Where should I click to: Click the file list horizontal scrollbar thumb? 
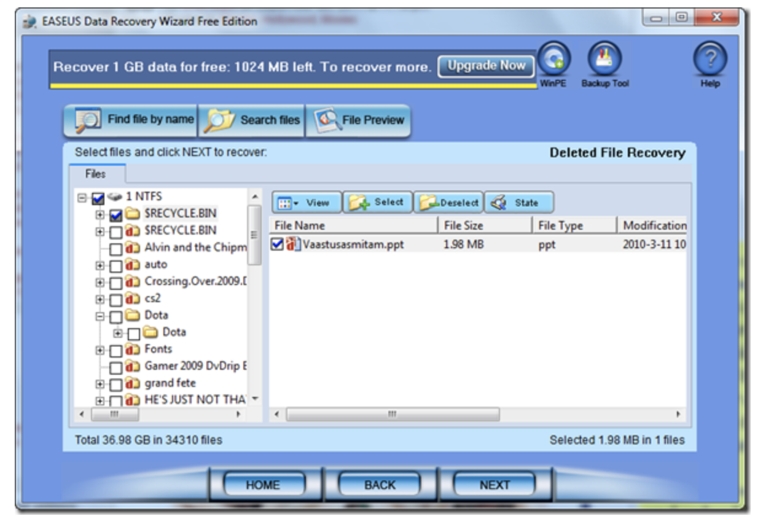[393, 414]
